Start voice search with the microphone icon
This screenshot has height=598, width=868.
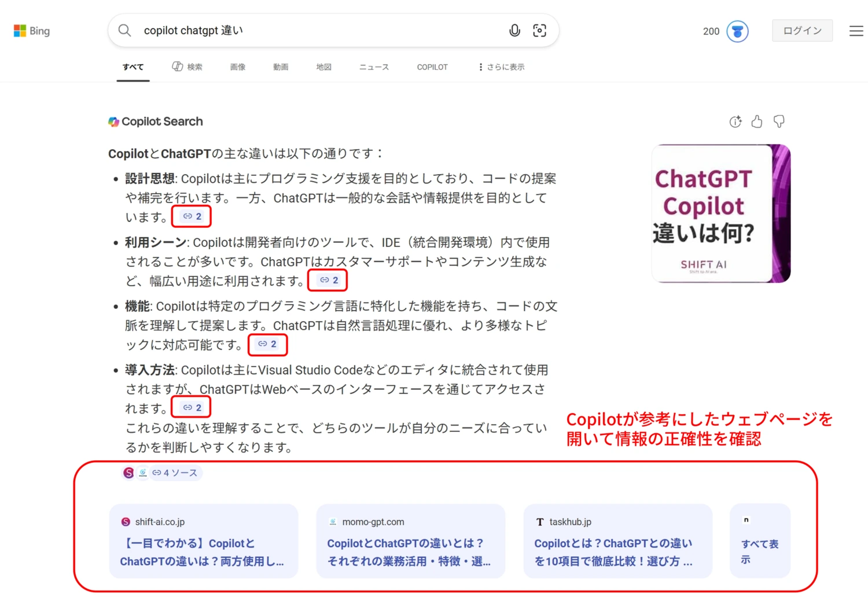[x=514, y=30]
